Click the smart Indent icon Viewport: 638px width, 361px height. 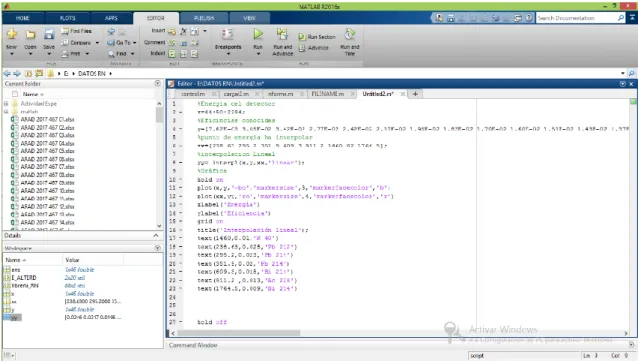tap(172, 54)
